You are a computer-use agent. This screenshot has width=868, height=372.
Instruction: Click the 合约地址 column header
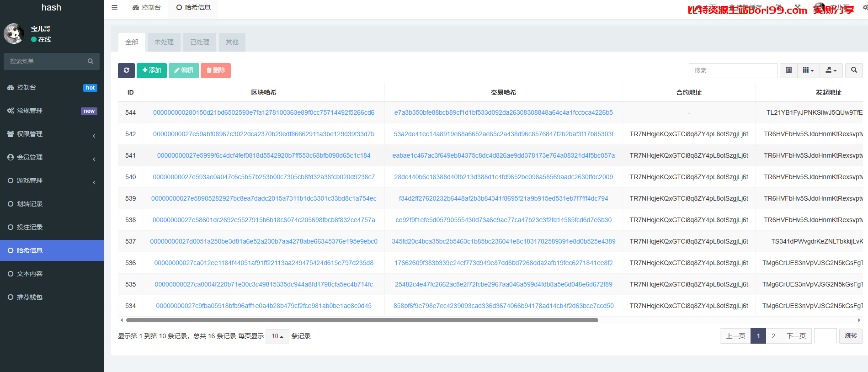[689, 92]
